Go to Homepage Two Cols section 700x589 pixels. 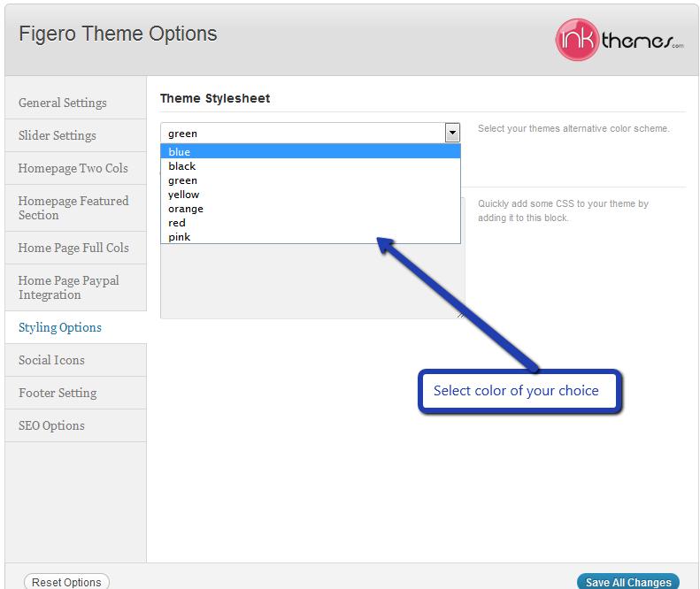pos(75,168)
